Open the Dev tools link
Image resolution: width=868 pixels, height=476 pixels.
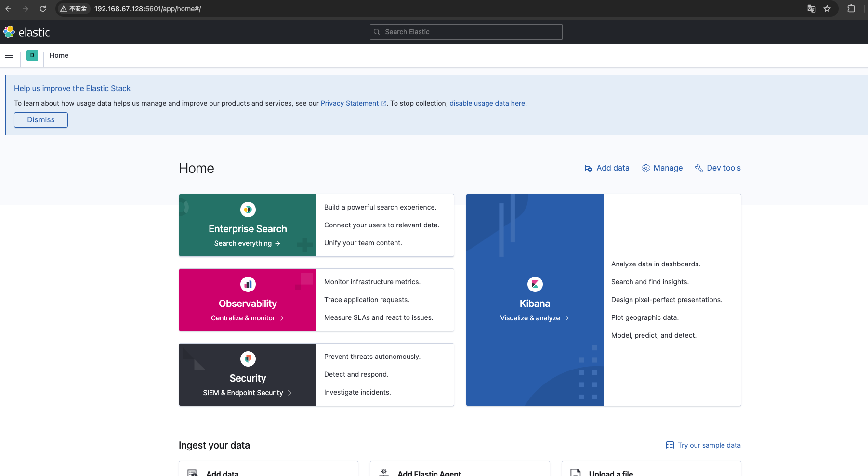(x=718, y=168)
